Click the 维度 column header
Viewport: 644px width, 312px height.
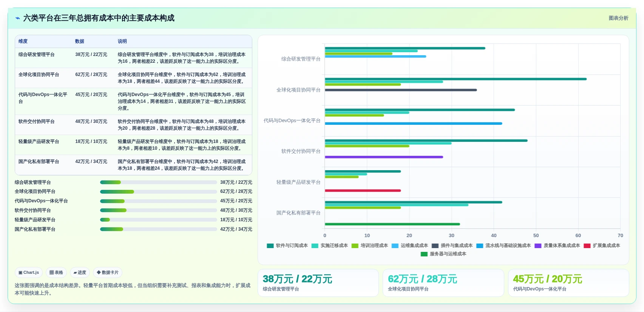[23, 42]
